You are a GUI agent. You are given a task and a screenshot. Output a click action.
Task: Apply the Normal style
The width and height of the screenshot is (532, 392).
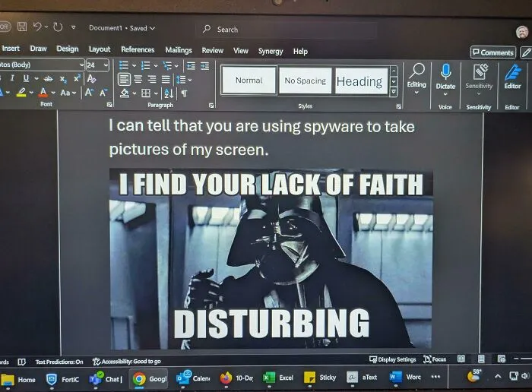coord(249,81)
